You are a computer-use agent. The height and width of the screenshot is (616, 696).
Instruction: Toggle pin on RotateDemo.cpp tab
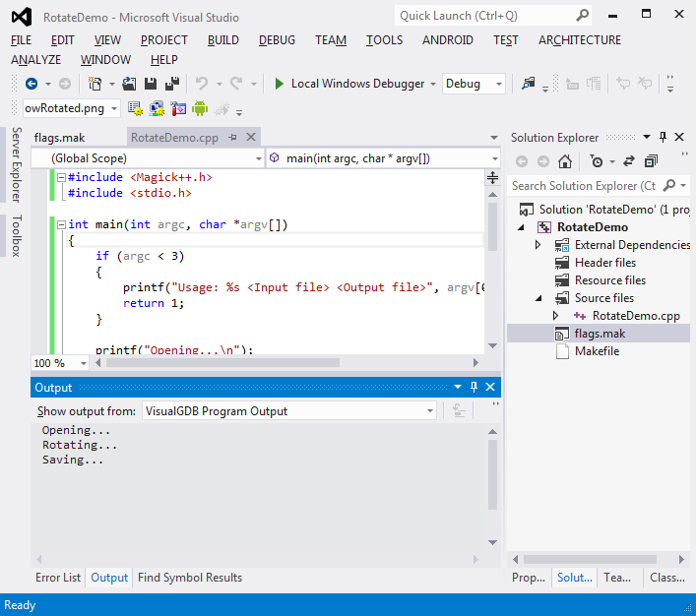pyautogui.click(x=232, y=138)
